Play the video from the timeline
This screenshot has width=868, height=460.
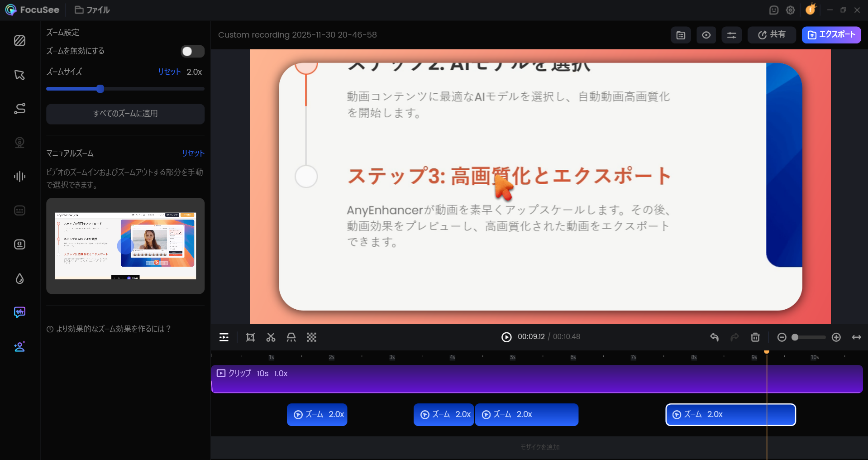point(506,337)
